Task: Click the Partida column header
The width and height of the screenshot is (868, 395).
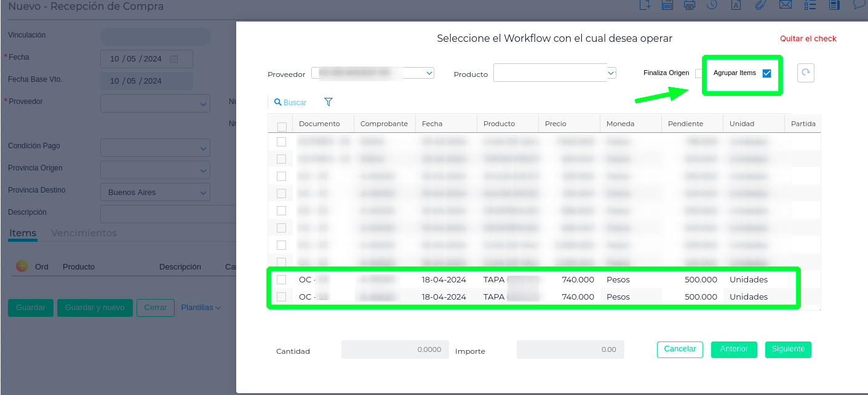Action: click(x=803, y=124)
